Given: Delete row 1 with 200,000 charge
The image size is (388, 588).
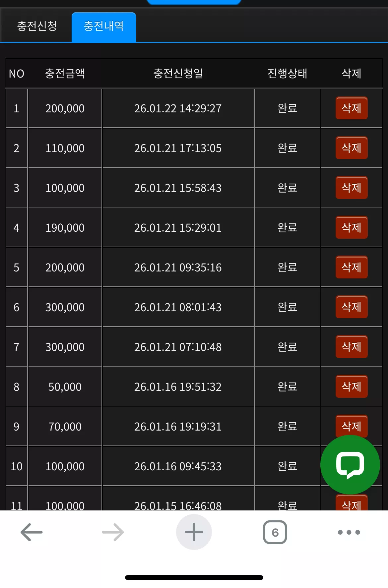Looking at the screenshot, I should click(352, 108).
